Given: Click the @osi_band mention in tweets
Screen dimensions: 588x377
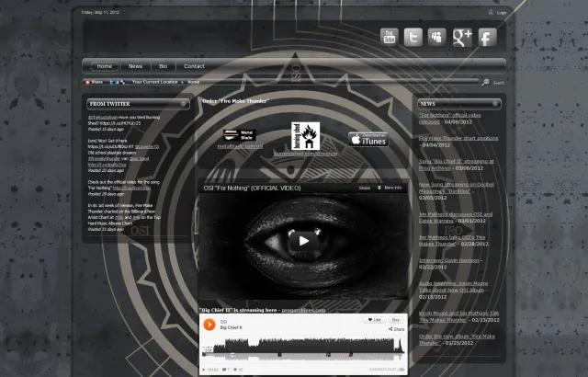Looking at the screenshot, I should click(139, 159).
